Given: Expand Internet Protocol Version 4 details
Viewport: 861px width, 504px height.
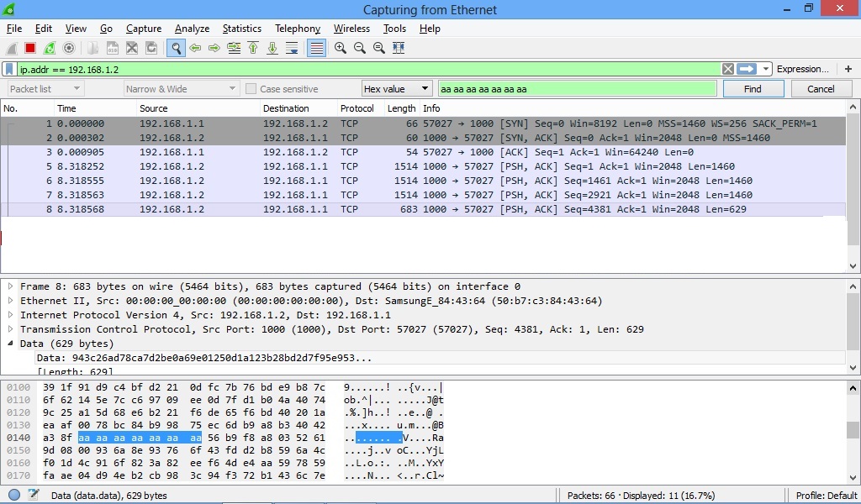Looking at the screenshot, I should tap(10, 315).
